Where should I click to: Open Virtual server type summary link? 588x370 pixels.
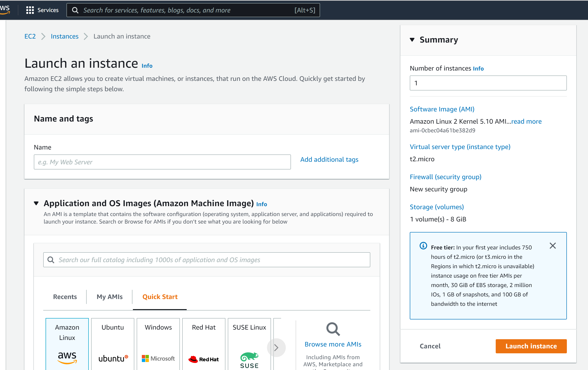[x=460, y=147]
